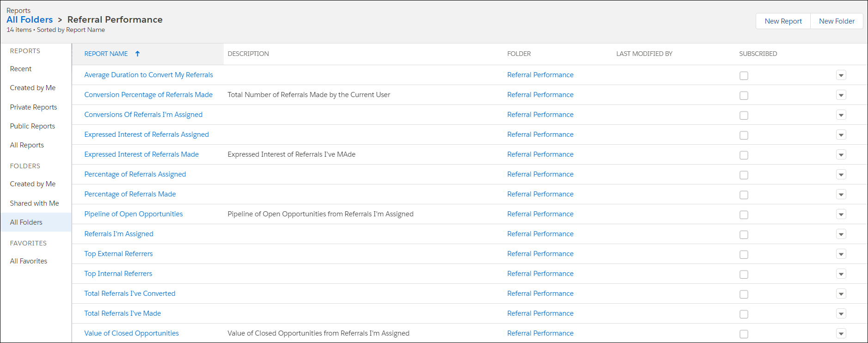Expand actions for Total Referrals I've Made

(841, 314)
